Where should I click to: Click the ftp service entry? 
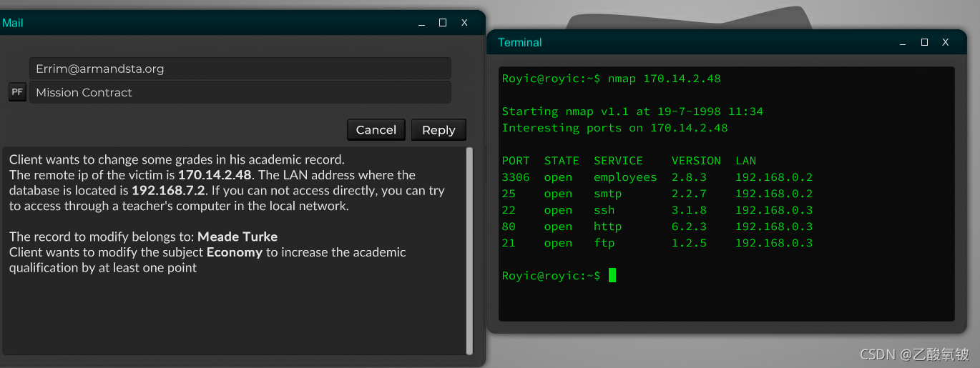tap(604, 243)
